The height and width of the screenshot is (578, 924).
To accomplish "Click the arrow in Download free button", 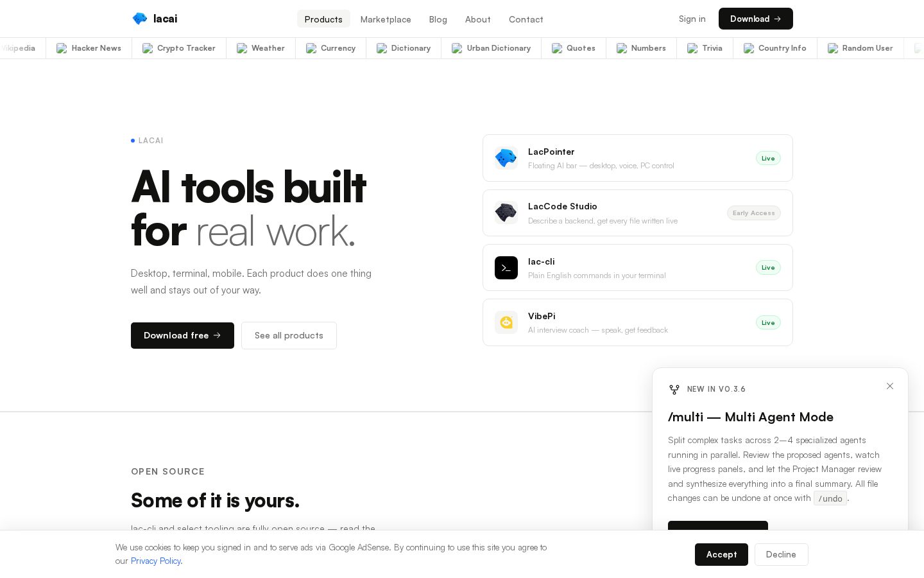I will [x=217, y=335].
